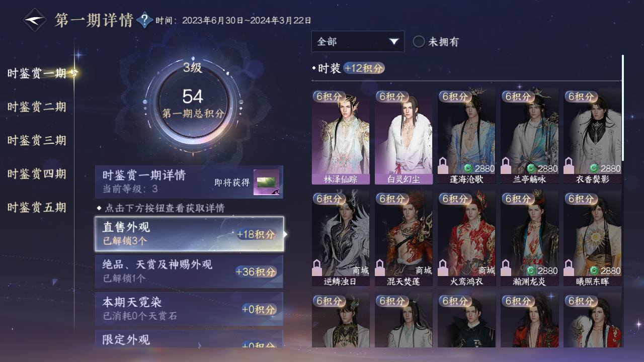Click the jade currency icon on 曦照东晖
This screenshot has height=362, width=644.
point(594,270)
